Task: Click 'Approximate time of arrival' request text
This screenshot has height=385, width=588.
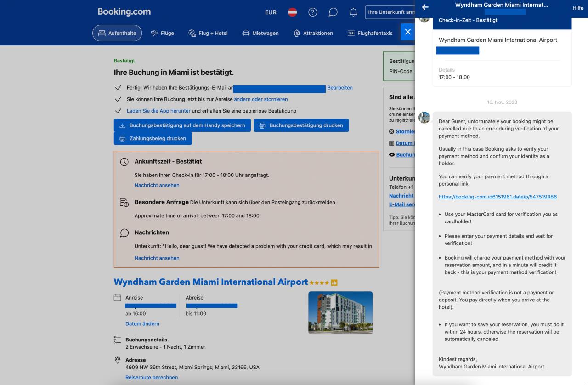Action: pyautogui.click(x=197, y=216)
